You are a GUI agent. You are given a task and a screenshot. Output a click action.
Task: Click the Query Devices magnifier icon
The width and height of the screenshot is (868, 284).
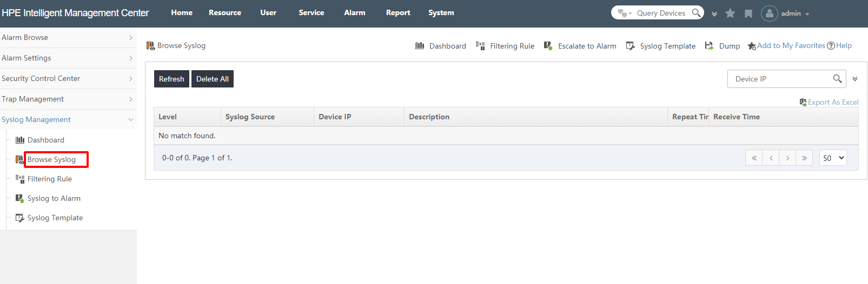[697, 12]
